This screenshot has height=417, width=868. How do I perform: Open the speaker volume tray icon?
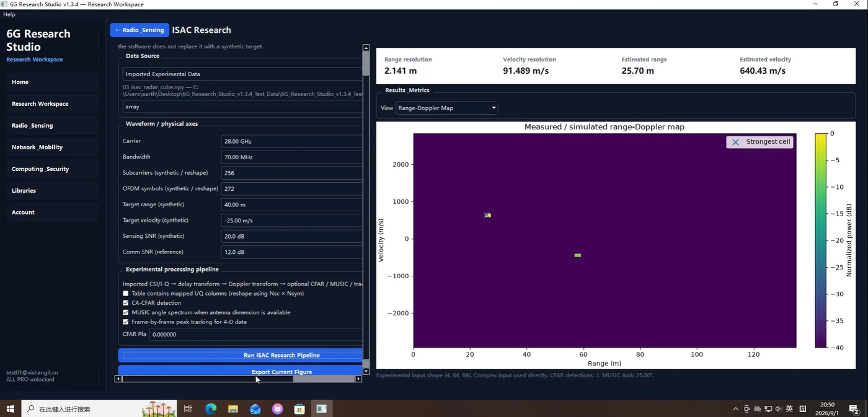coord(779,409)
